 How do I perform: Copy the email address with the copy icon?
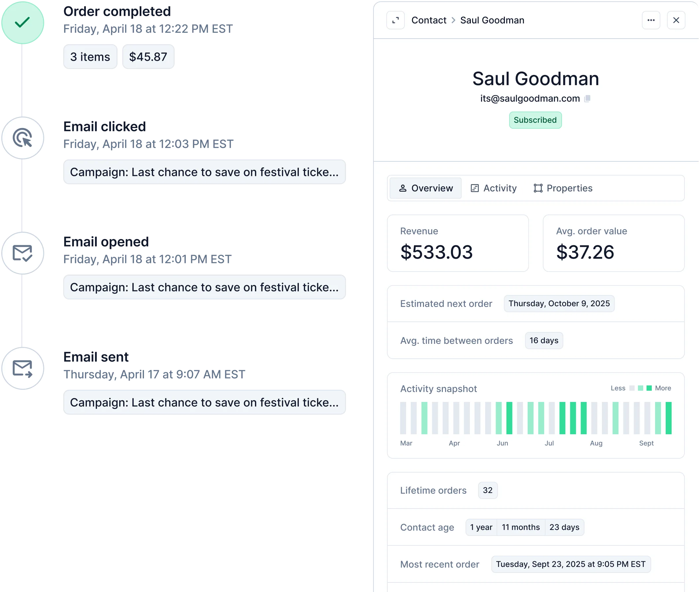click(x=587, y=99)
